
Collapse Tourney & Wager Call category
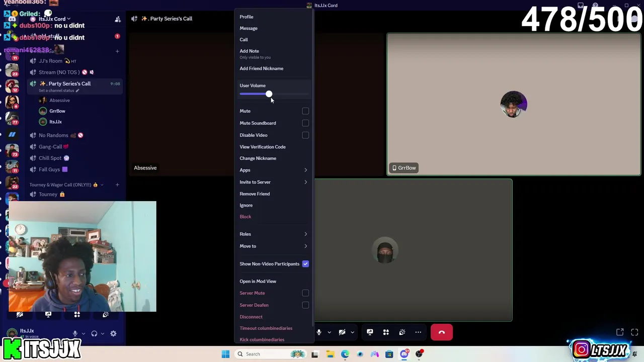click(x=65, y=185)
